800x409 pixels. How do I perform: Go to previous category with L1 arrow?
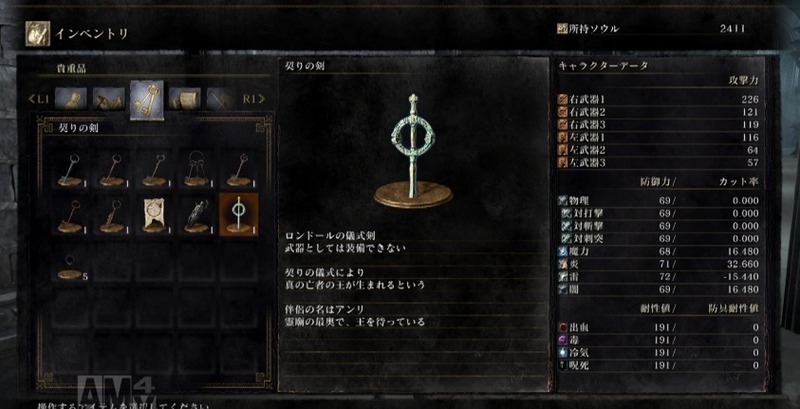[39, 99]
